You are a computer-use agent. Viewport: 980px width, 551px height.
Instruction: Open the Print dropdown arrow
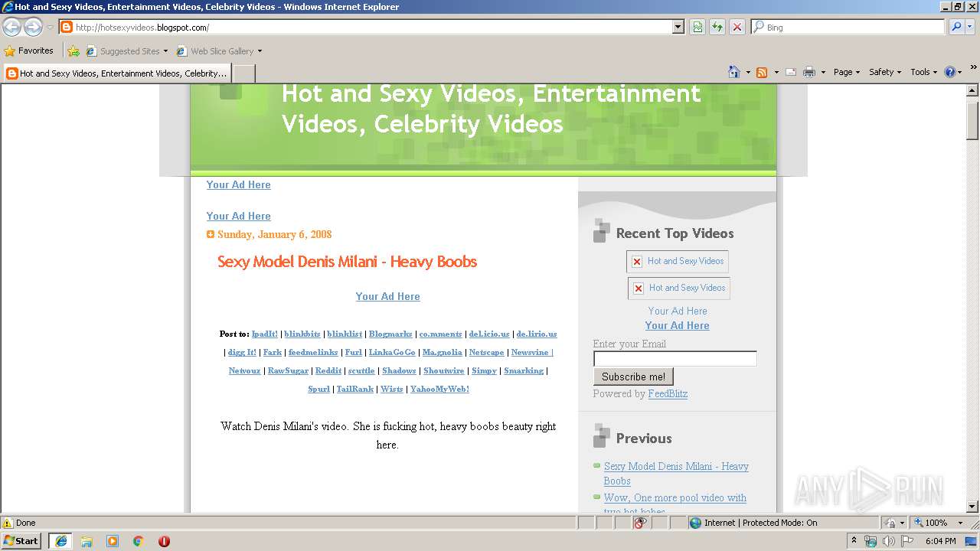[x=823, y=72]
